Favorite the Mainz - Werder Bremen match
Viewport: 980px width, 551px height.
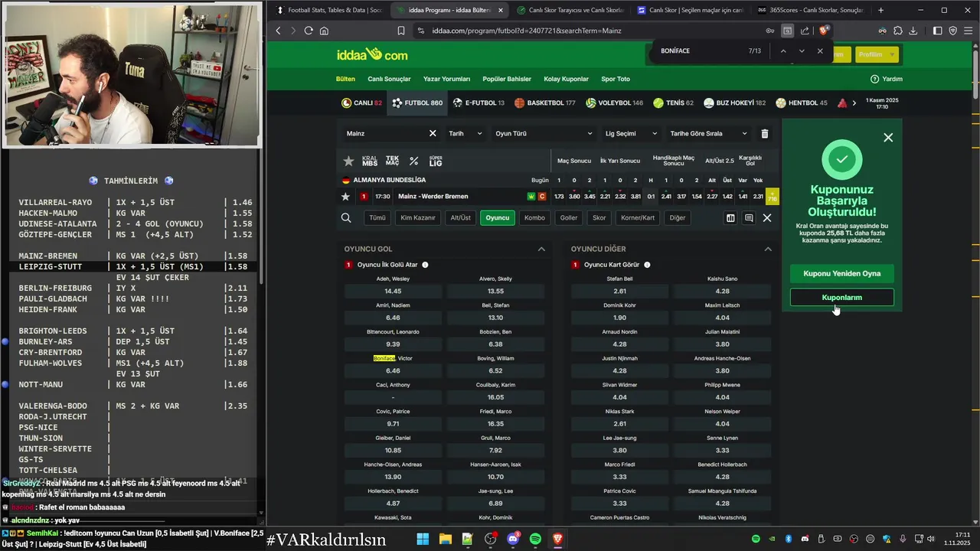click(346, 197)
